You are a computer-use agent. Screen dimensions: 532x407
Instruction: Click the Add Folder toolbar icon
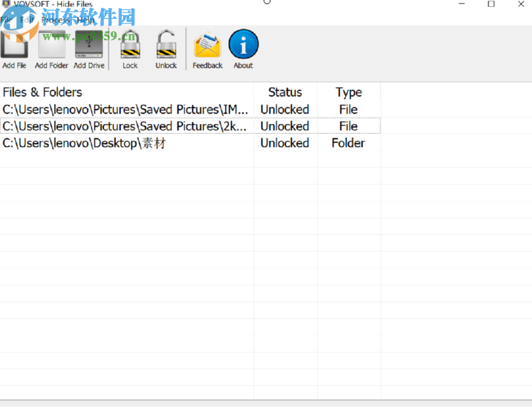point(52,44)
